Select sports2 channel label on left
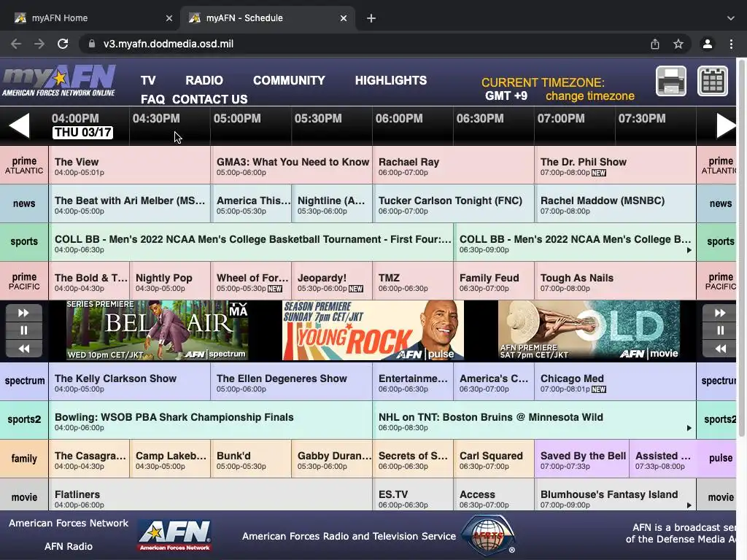 pyautogui.click(x=24, y=419)
